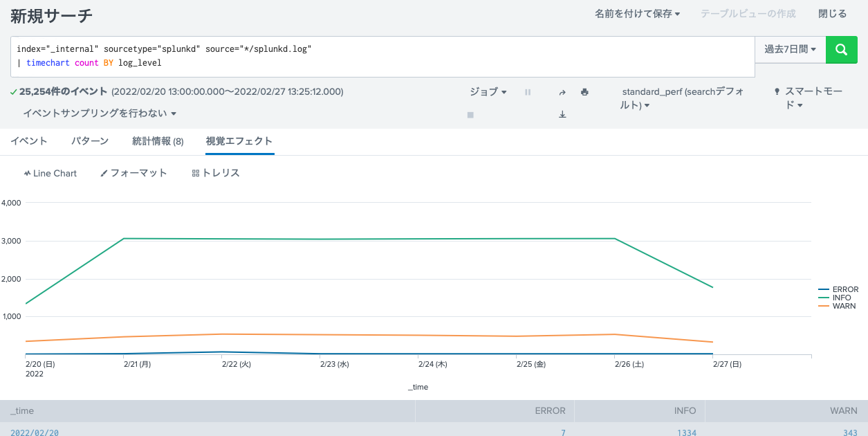Open the 名前を付けて保存 menu
The image size is (868, 436).
click(x=637, y=12)
